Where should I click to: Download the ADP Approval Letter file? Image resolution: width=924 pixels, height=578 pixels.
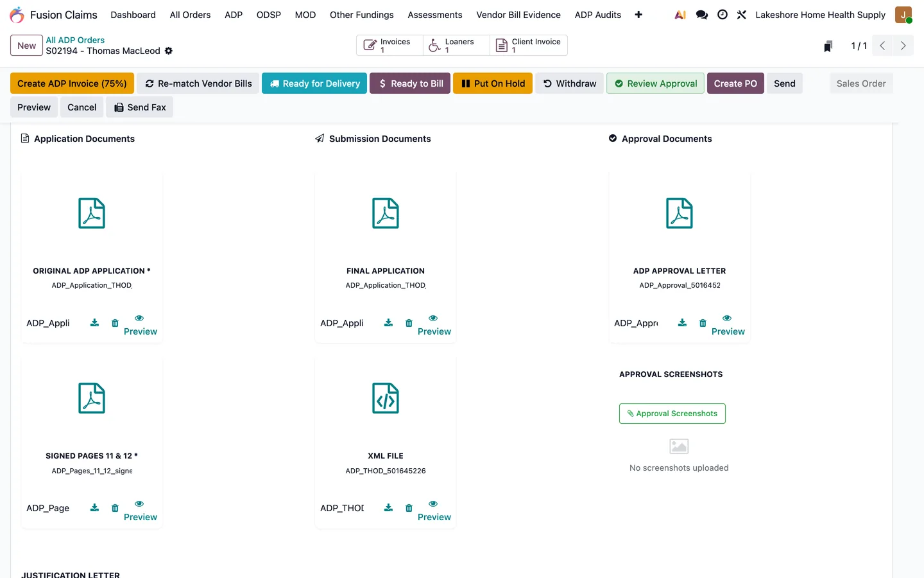coord(682,323)
